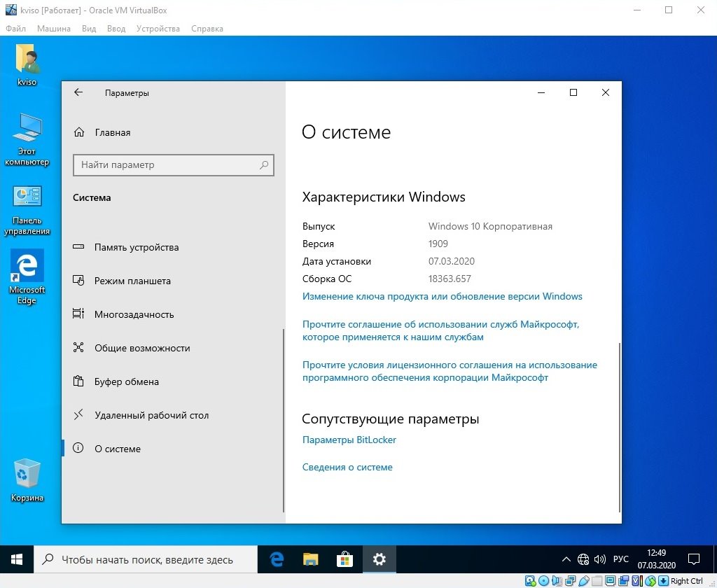717x588 pixels.
Task: Click VirtualBox USB devices indicator
Action: pyautogui.click(x=583, y=581)
